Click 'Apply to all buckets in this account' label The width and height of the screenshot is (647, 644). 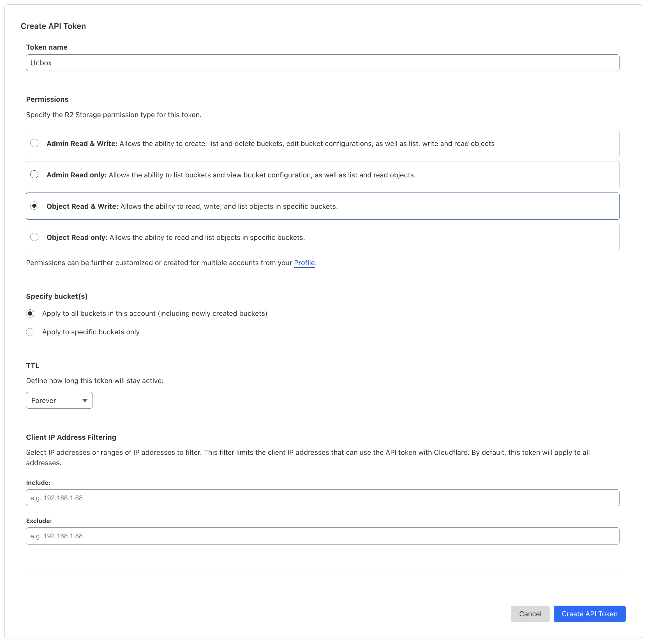click(154, 314)
